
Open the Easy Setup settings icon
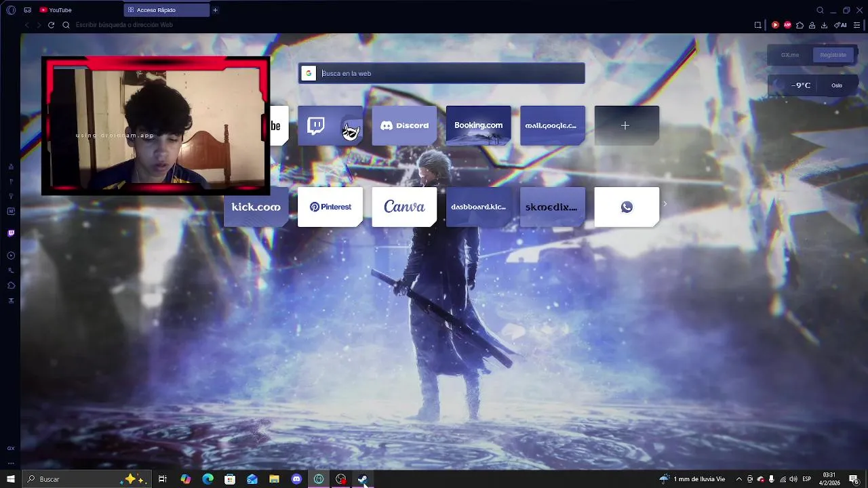tap(856, 25)
